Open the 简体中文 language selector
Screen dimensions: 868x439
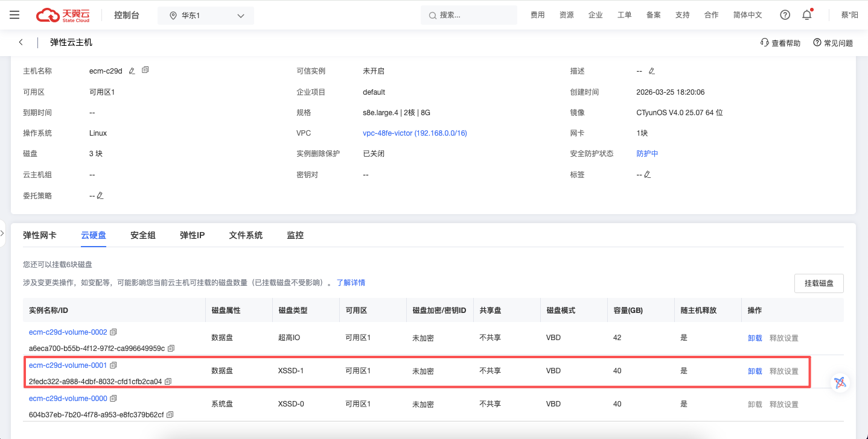click(747, 15)
